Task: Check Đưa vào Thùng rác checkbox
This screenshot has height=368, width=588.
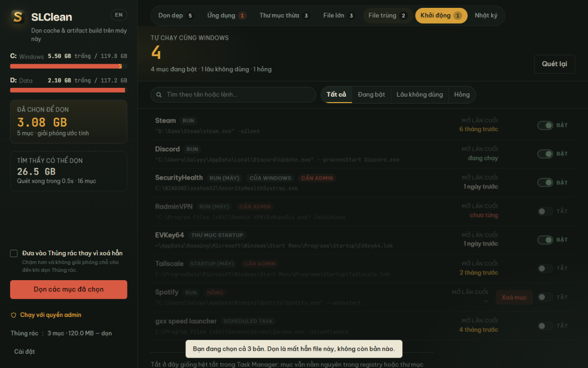Action: click(14, 253)
